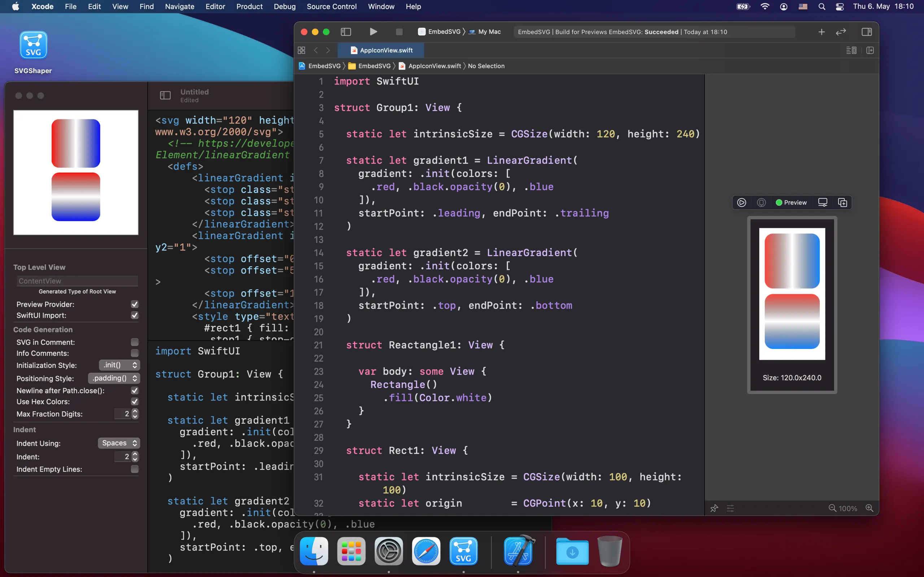Open Indent Using Spaces dropdown
Image resolution: width=924 pixels, height=577 pixels.
[x=119, y=443]
